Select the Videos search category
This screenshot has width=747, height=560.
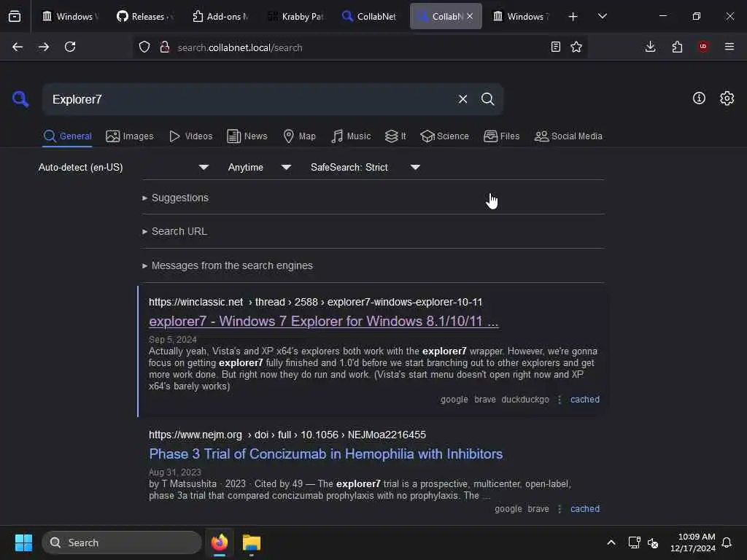pos(190,136)
